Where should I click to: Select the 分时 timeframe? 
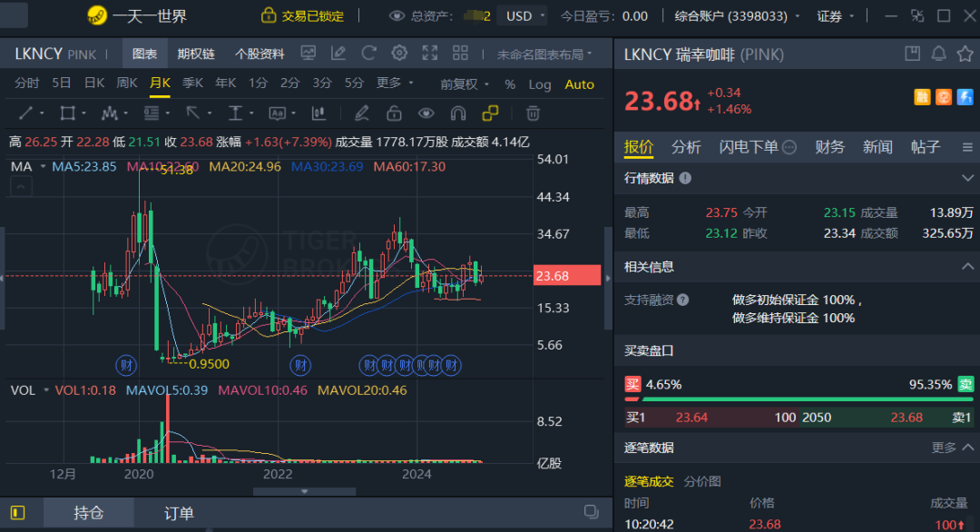[27, 83]
